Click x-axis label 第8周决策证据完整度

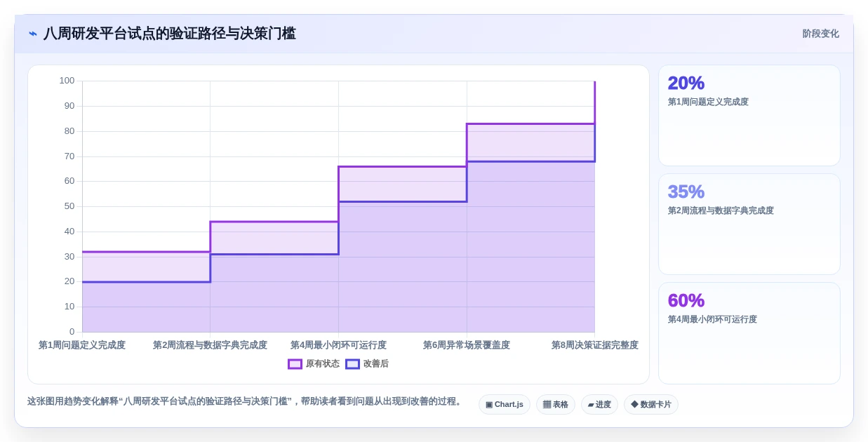pos(595,345)
